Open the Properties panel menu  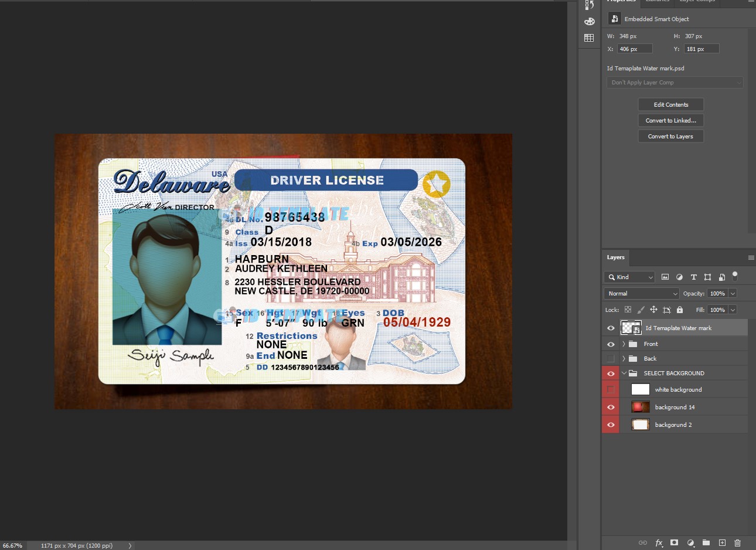[751, 2]
